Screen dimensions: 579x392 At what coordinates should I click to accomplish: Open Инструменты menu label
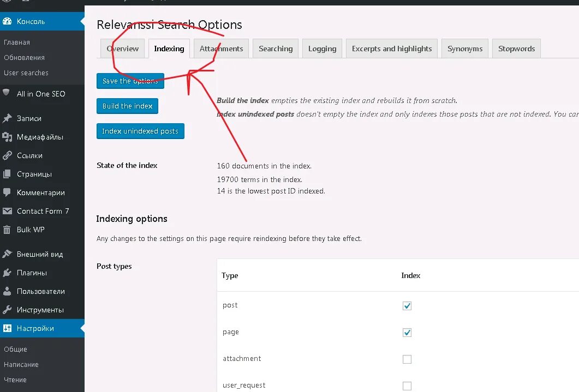40,310
